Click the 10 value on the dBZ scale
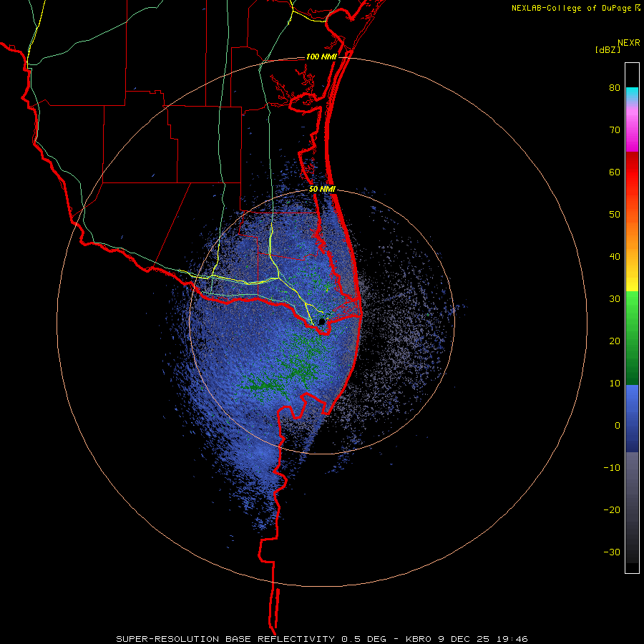 [615, 384]
